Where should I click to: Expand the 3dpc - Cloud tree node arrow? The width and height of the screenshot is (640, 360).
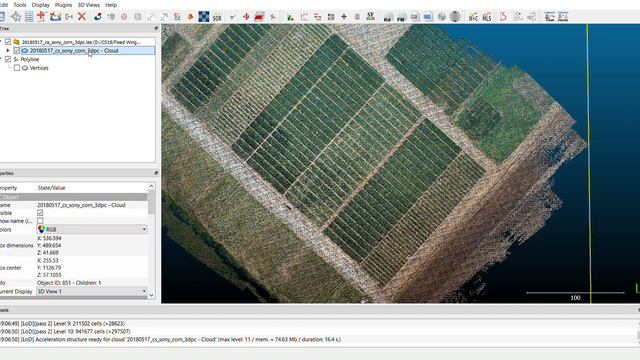pyautogui.click(x=8, y=51)
